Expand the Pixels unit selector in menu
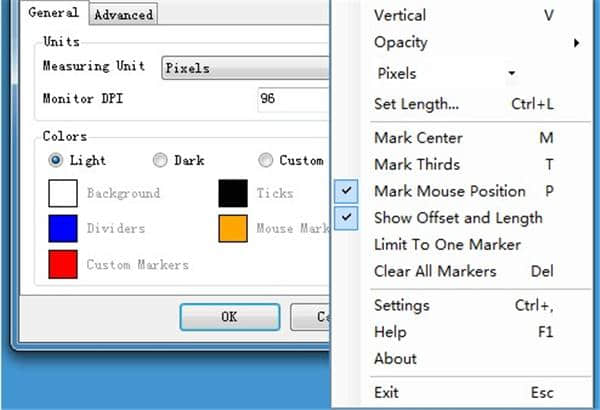Viewport: 600px width, 410px height. [511, 73]
